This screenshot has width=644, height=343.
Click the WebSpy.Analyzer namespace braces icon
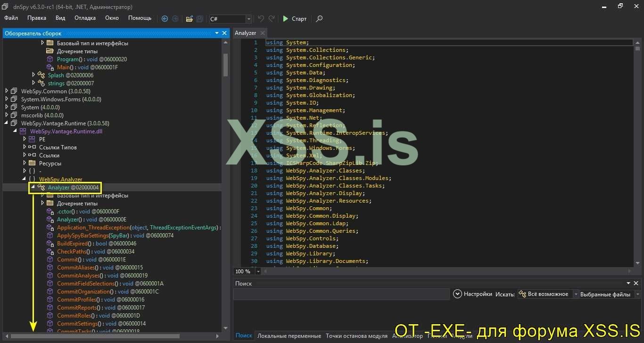pos(32,180)
